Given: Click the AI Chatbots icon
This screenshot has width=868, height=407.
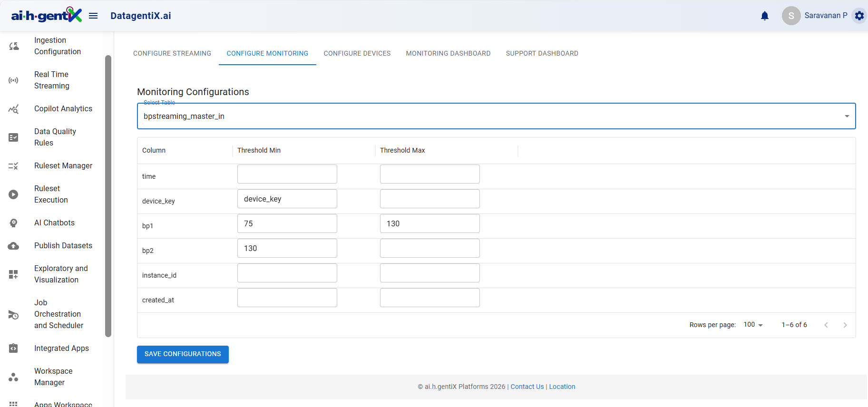Looking at the screenshot, I should [x=13, y=223].
